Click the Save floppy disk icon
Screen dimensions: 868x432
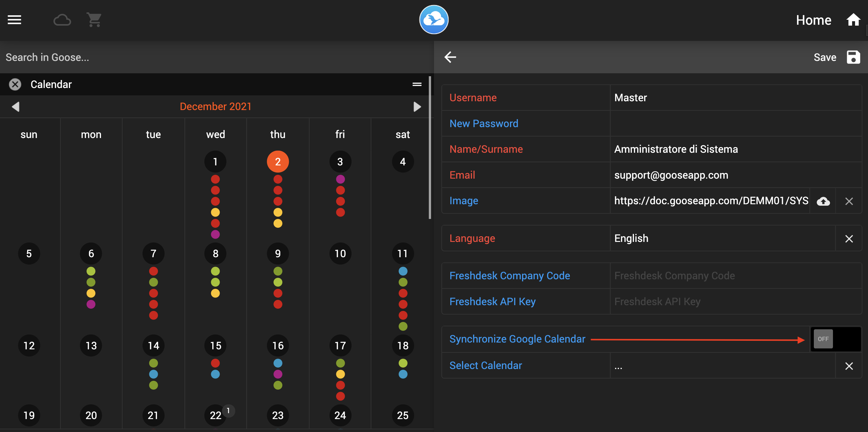[853, 57]
